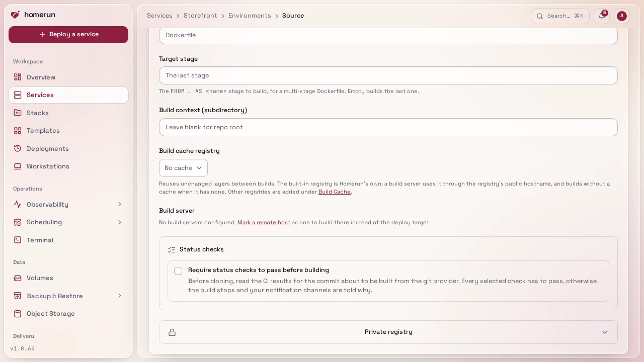Click the homerun logo icon
This screenshot has height=362, width=644.
[15, 15]
